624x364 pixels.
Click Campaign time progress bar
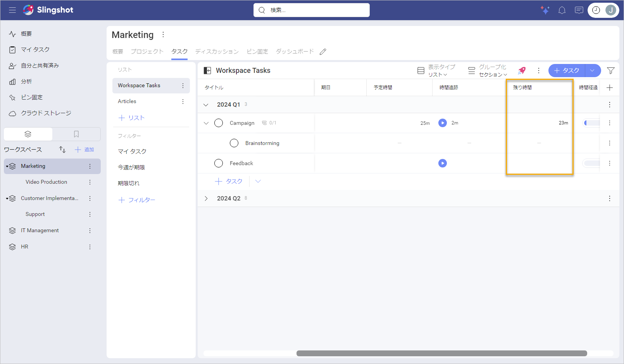coord(591,123)
